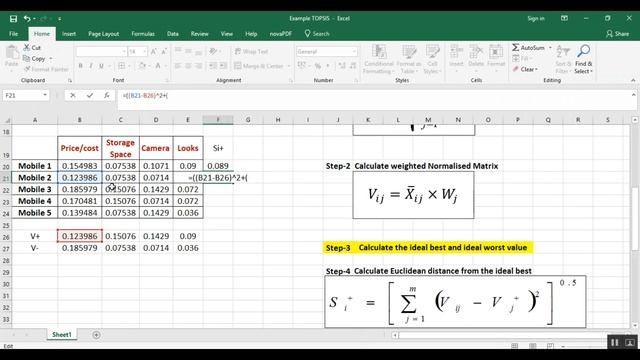This screenshot has height=360, width=640.
Task: Open the Number Format General dropdown
Action: pos(354,52)
